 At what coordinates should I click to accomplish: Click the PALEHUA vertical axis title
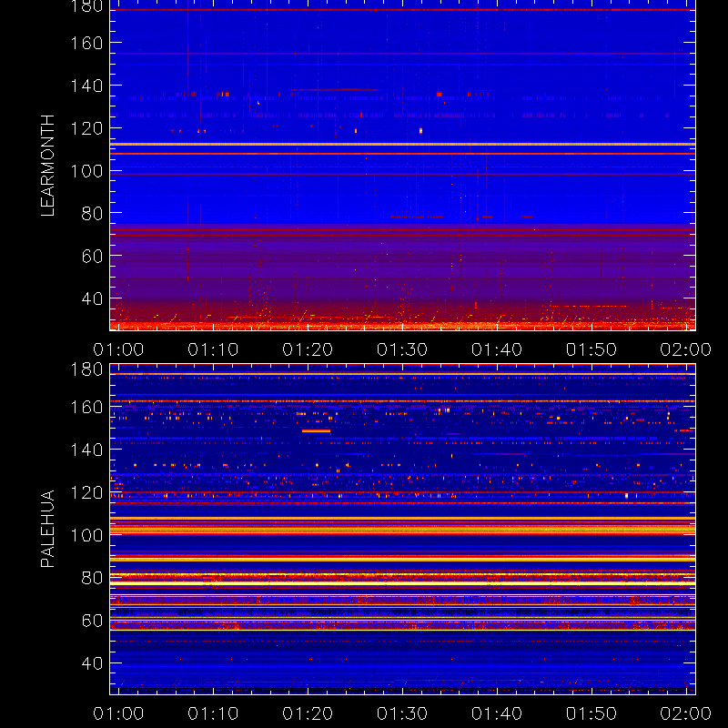[x=47, y=529]
